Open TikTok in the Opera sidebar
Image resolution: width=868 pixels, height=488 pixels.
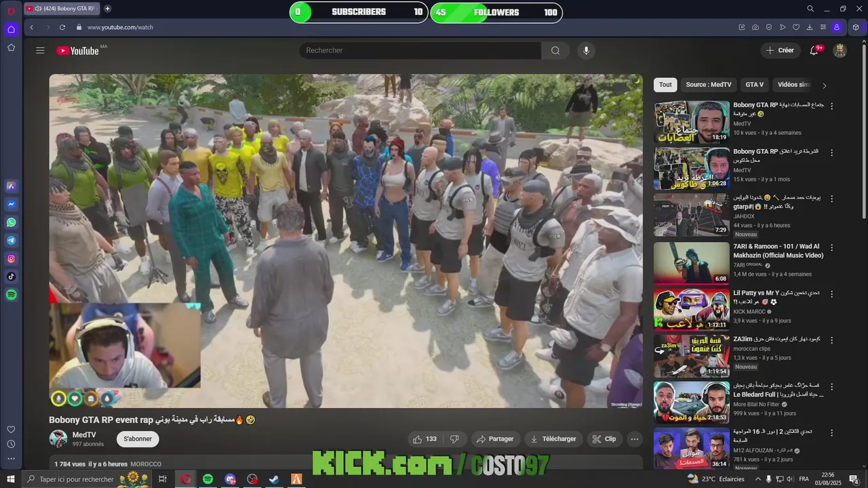(11, 277)
